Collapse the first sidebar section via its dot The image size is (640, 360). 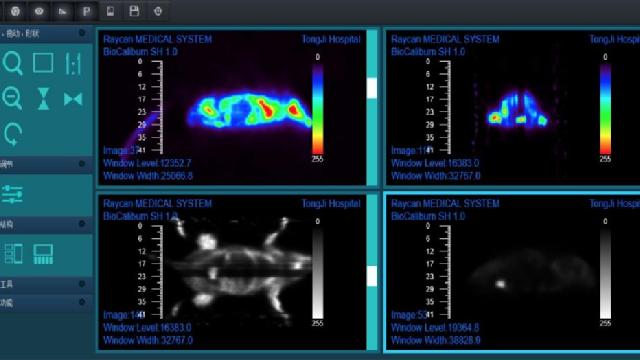(82, 33)
